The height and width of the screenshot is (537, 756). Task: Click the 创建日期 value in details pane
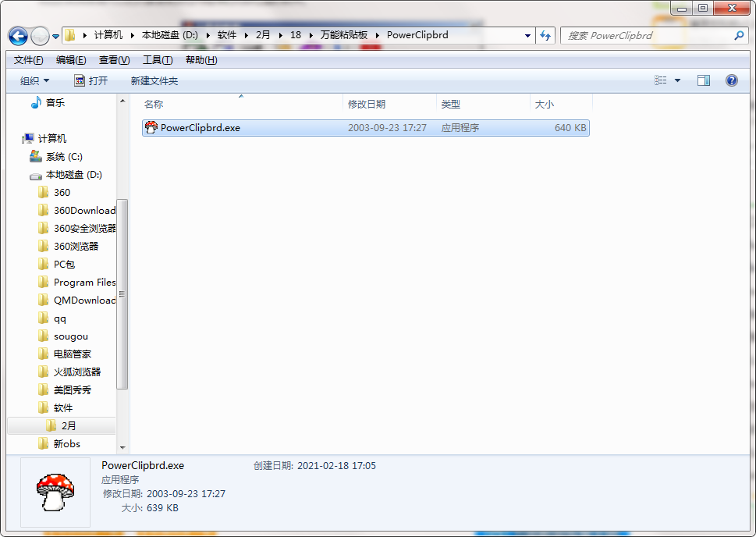point(336,466)
